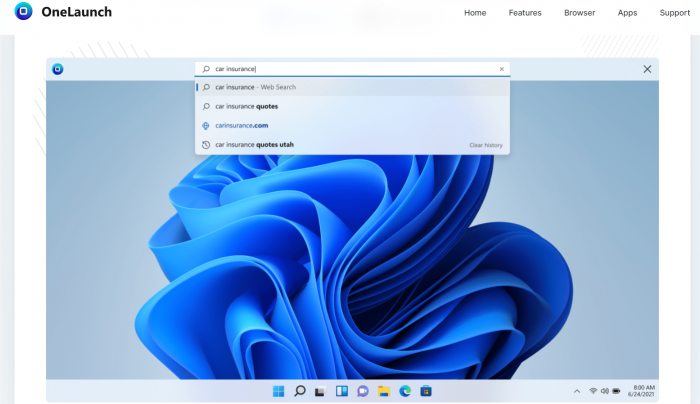This screenshot has width=700, height=404.
Task: Select 'car insurance quotes utah' history entry
Action: tap(254, 145)
